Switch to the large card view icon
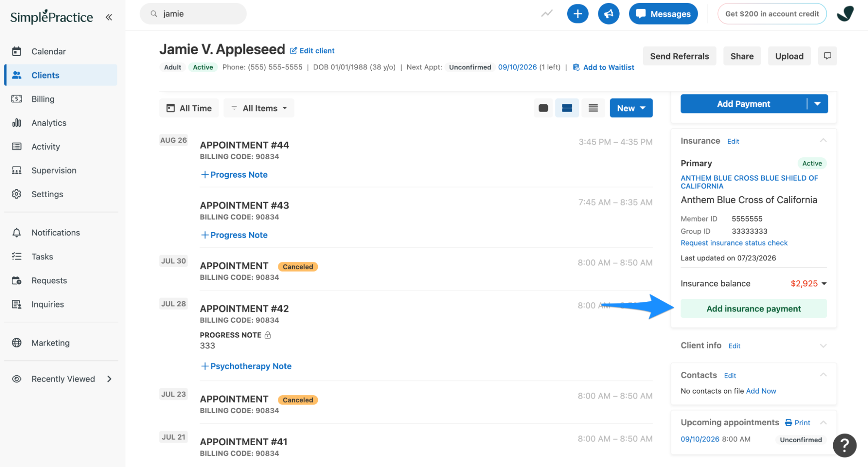Image resolution: width=868 pixels, height=467 pixels. [543, 108]
